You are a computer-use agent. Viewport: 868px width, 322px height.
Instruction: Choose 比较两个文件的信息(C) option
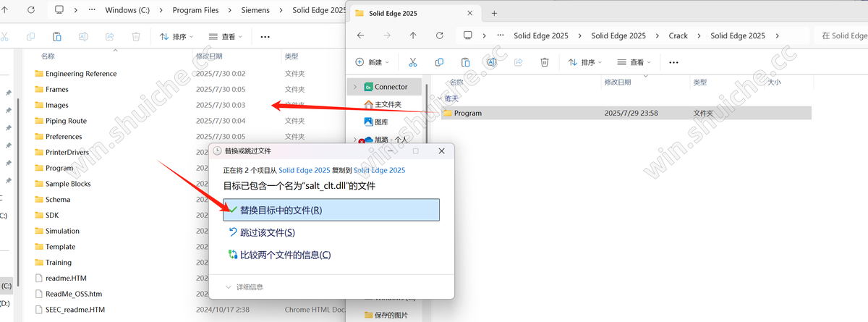tap(279, 255)
